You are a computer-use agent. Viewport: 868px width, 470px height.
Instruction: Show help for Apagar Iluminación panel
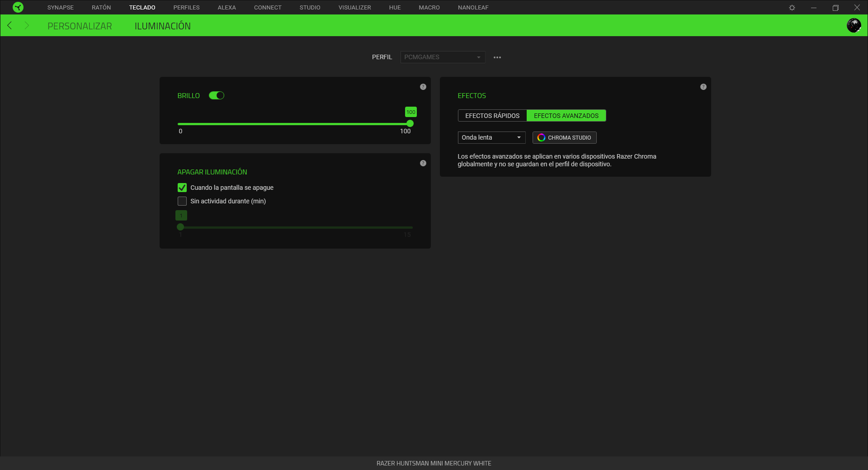point(423,163)
